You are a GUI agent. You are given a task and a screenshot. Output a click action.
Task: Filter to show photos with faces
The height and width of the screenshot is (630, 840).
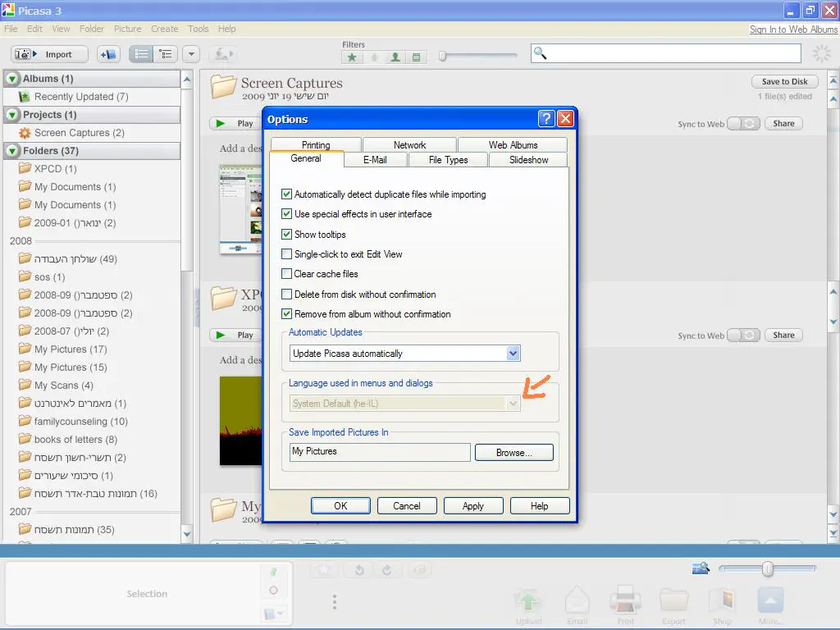[395, 57]
